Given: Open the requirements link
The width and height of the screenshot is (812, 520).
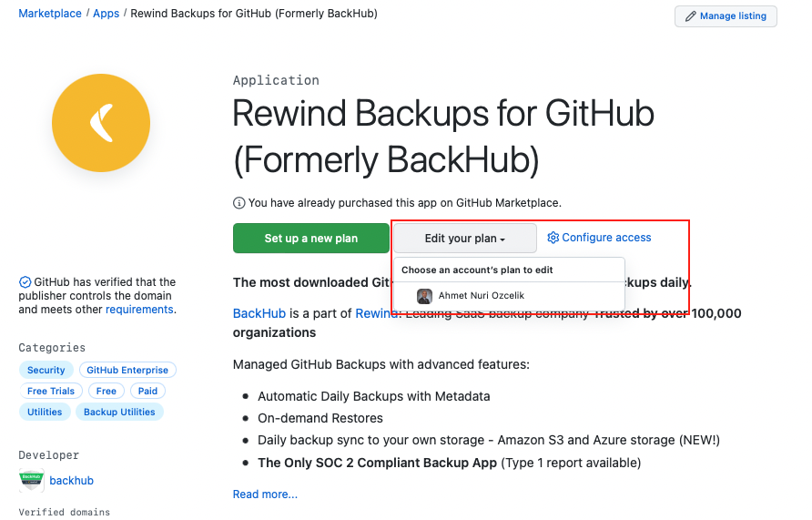Looking at the screenshot, I should [138, 310].
